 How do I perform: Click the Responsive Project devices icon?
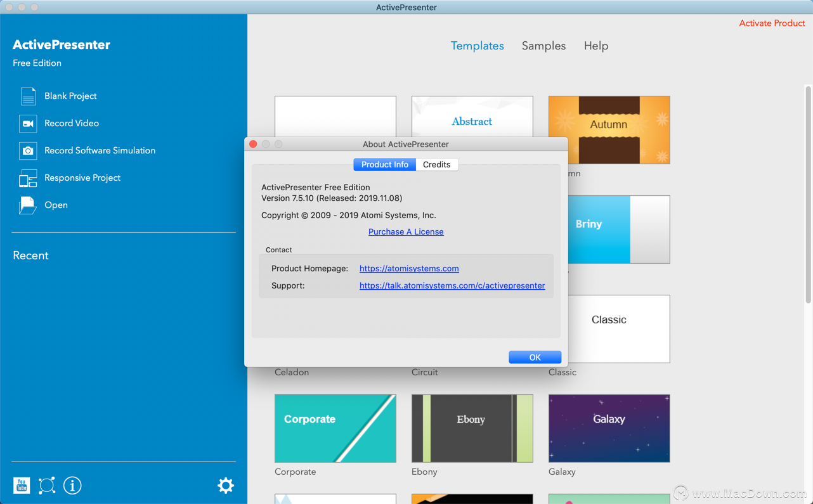coord(28,178)
